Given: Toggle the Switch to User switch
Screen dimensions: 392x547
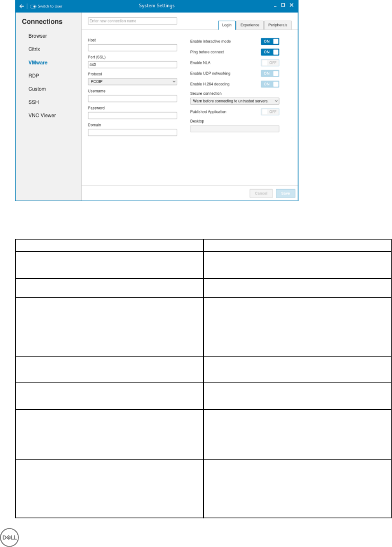Looking at the screenshot, I should tap(33, 6).
